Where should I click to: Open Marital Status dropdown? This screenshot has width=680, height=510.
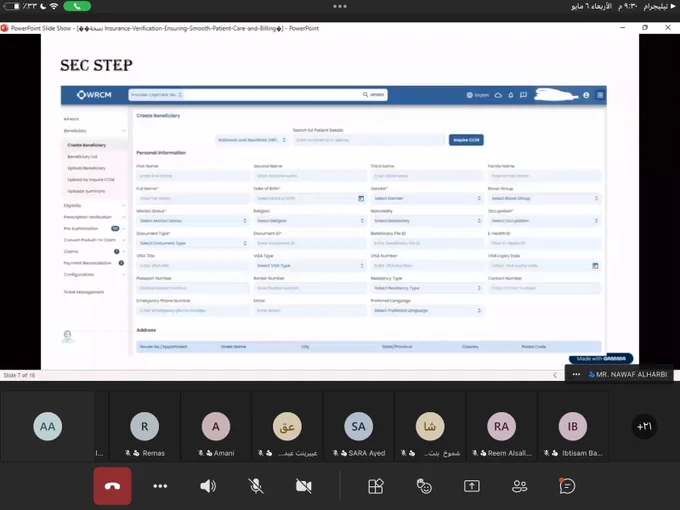pyautogui.click(x=193, y=221)
